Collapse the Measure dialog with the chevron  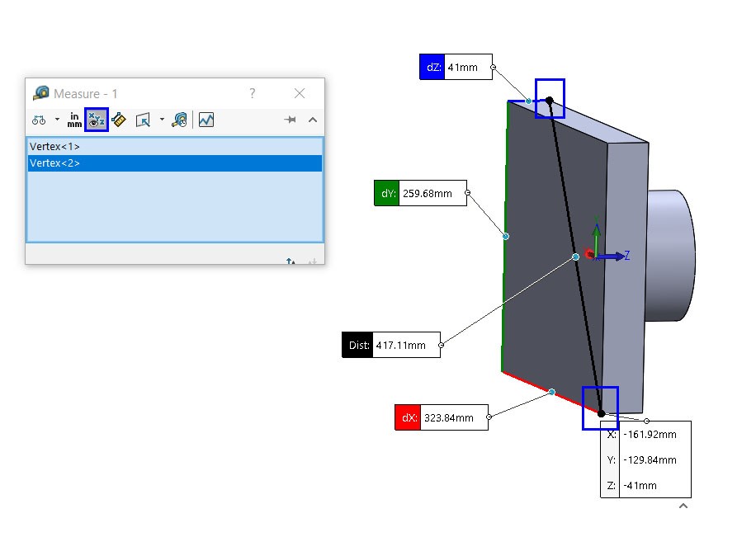click(313, 120)
